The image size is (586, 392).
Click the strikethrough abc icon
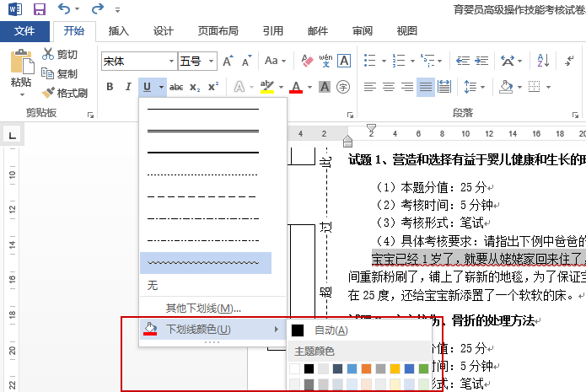tap(176, 87)
